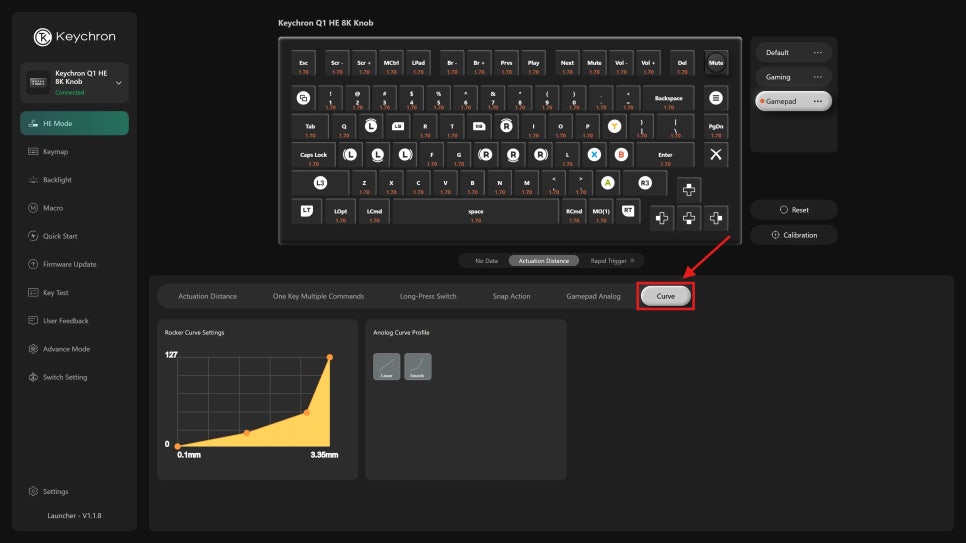Image resolution: width=966 pixels, height=543 pixels.
Task: Switch key overlay to No Data
Action: coord(486,261)
